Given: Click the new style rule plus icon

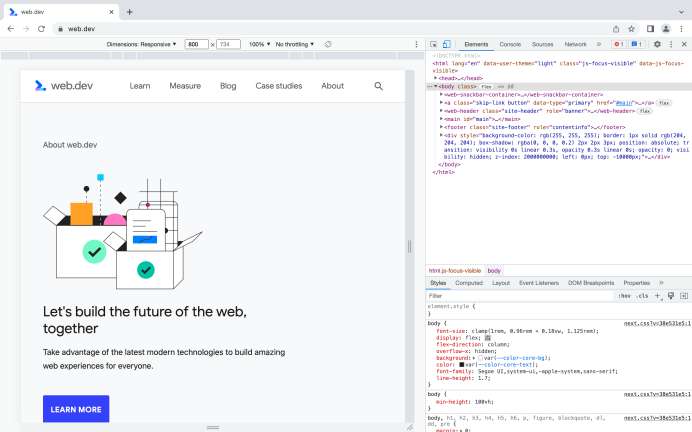Looking at the screenshot, I should [x=657, y=296].
